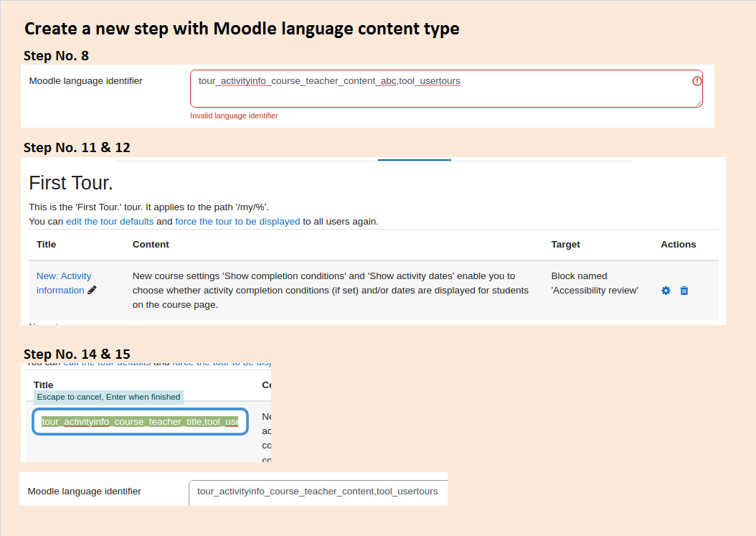Click 'Invalid language identifier' error message
Screen dimensions: 756x536
pyautogui.click(x=234, y=116)
